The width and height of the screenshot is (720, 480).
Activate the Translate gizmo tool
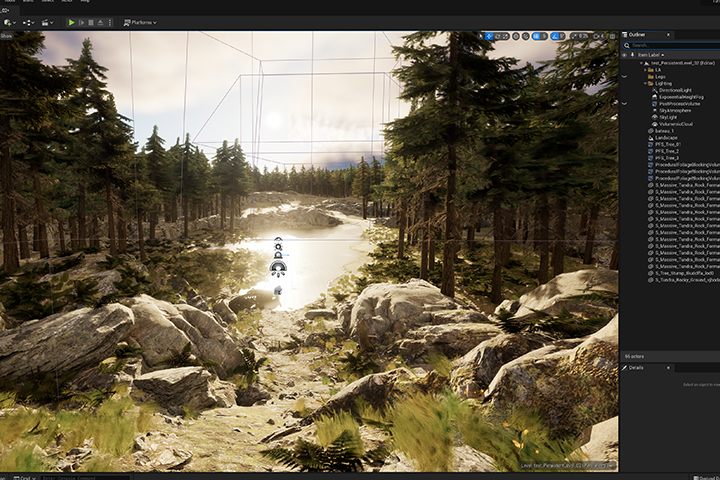(489, 36)
